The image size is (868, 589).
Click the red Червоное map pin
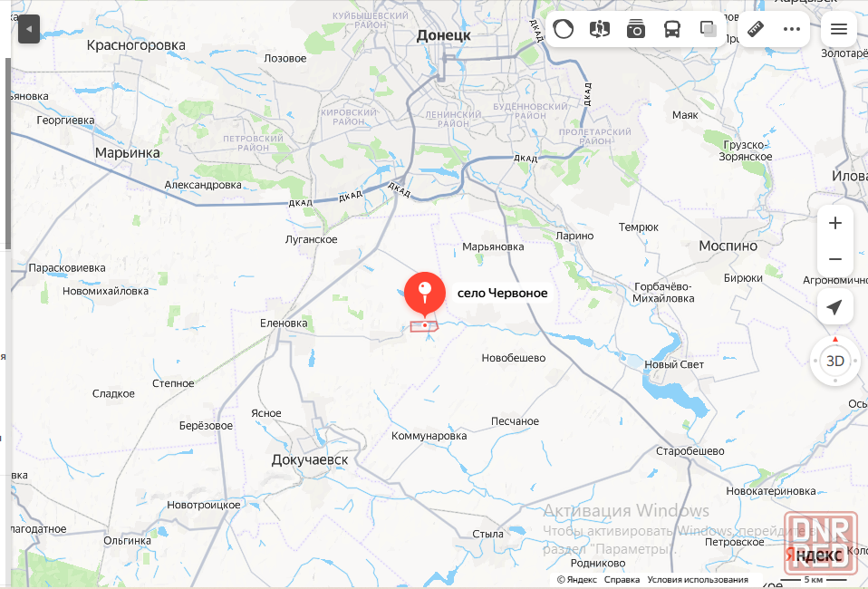tap(425, 294)
